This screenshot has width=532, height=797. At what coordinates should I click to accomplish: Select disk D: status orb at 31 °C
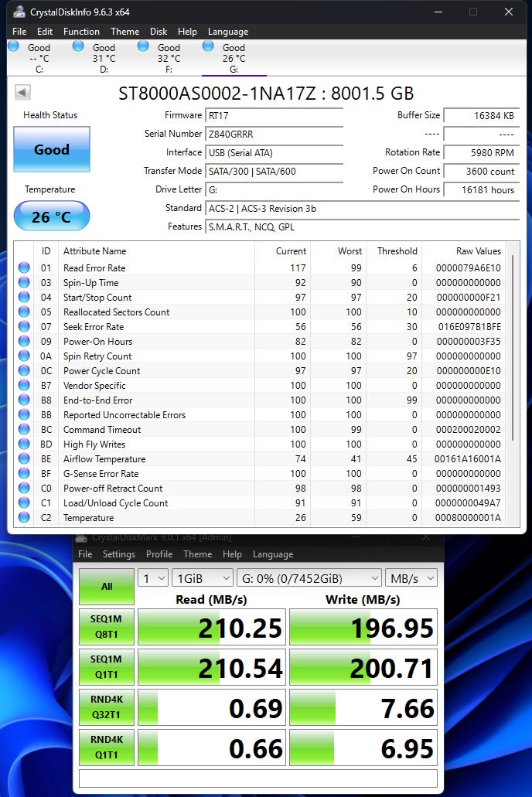[x=78, y=46]
